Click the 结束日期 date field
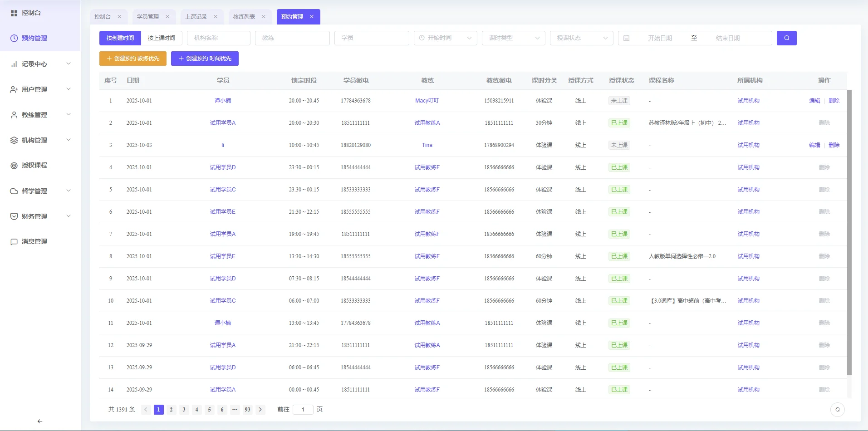Image resolution: width=868 pixels, height=431 pixels. click(728, 38)
